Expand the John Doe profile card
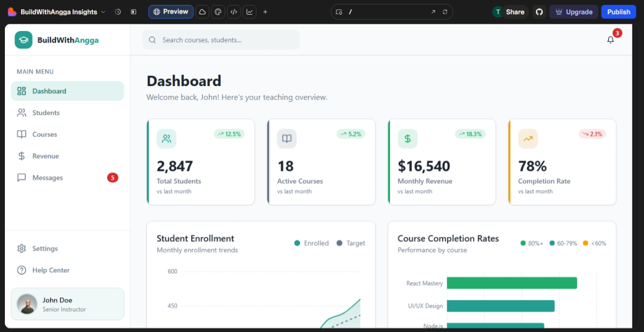Viewport: 644px width, 332px height. click(x=67, y=304)
